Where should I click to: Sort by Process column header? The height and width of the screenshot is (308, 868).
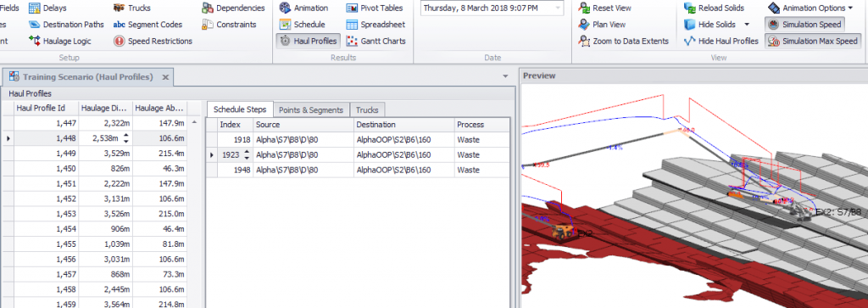[x=482, y=125]
